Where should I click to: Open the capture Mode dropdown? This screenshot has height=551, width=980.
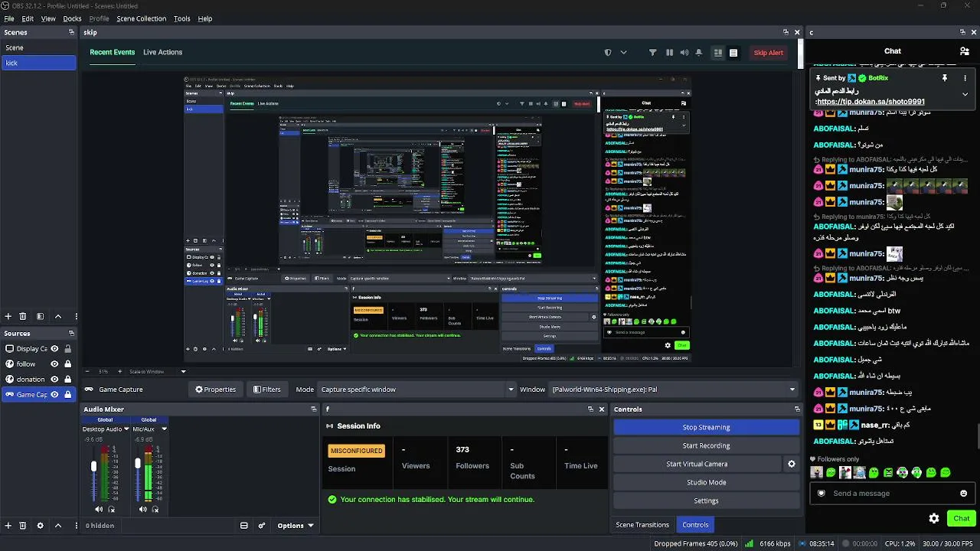point(416,390)
